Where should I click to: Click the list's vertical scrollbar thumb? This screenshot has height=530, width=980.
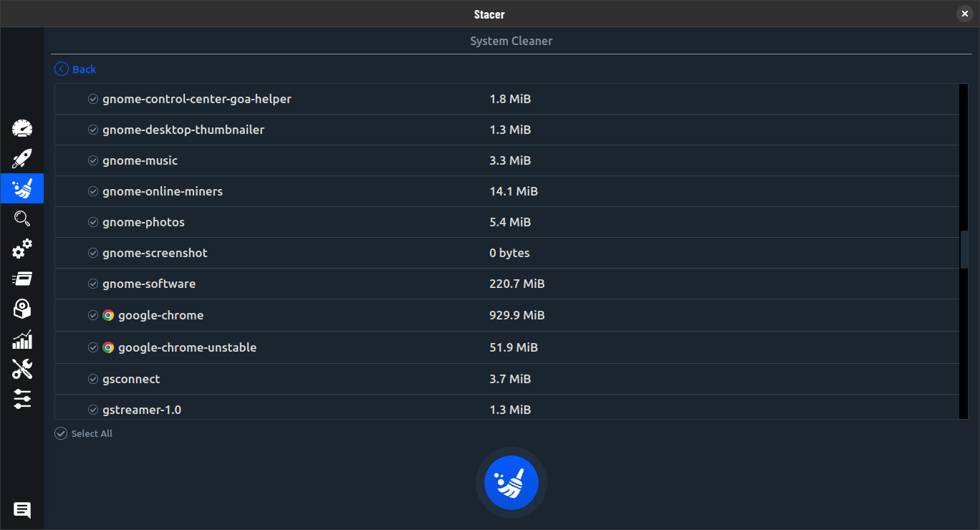point(964,249)
